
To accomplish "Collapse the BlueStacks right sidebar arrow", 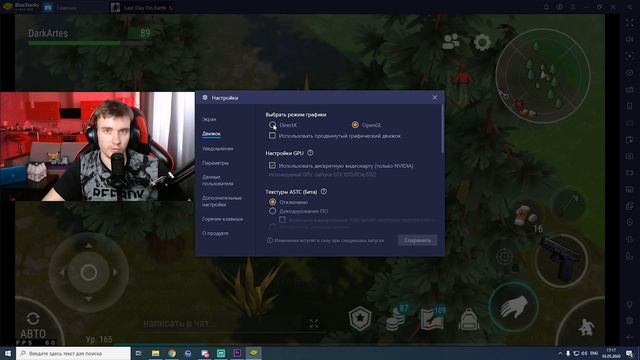I will coord(629,7).
